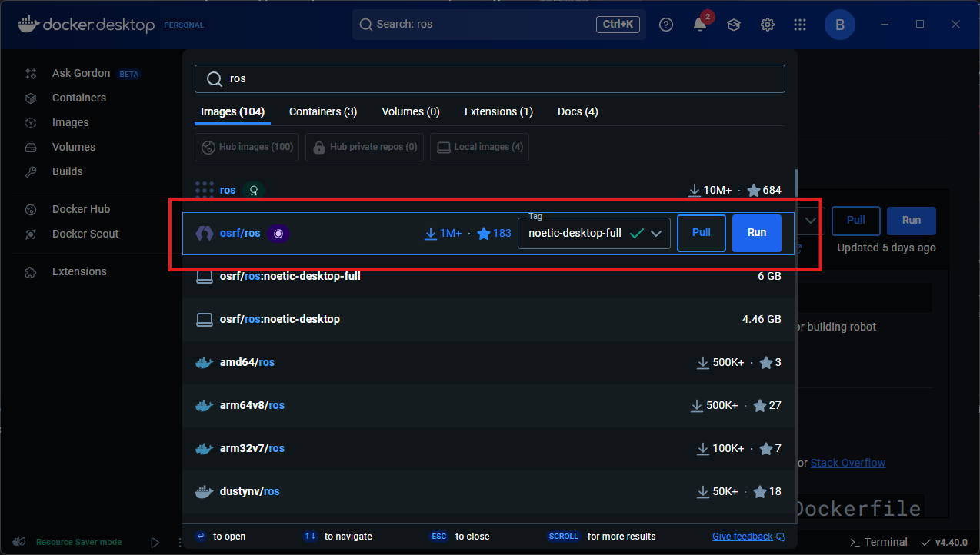The height and width of the screenshot is (555, 980).
Task: Select the arm32v7/ros result
Action: (x=488, y=449)
